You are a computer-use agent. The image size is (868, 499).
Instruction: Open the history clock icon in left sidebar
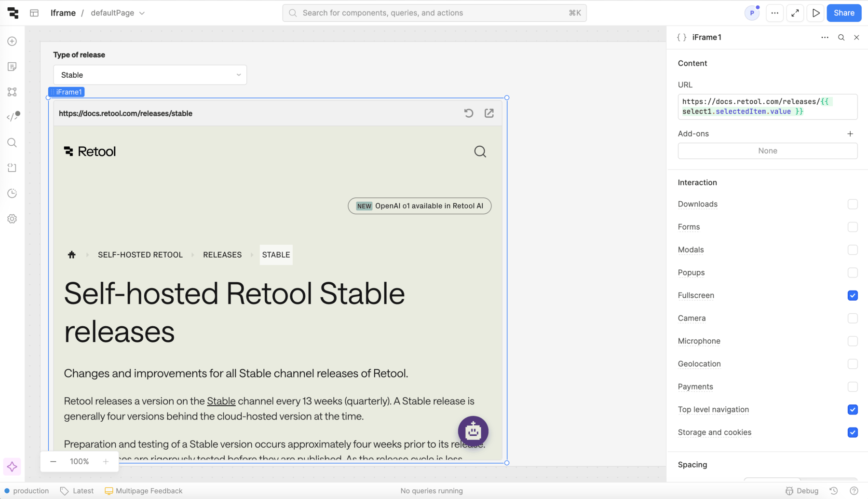point(13,194)
